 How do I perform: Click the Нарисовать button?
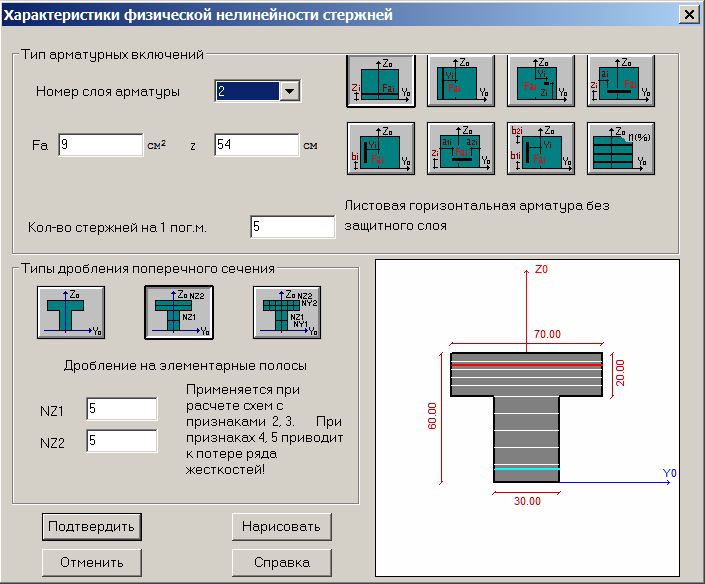tap(281, 527)
